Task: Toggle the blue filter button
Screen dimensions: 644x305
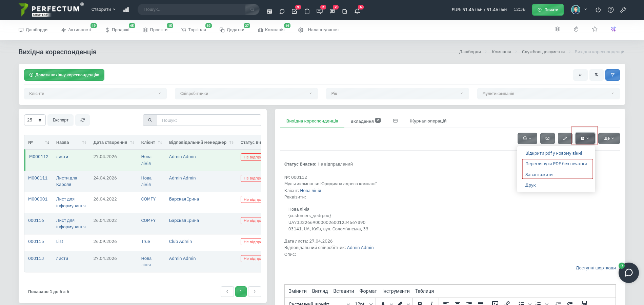Action: pos(612,75)
